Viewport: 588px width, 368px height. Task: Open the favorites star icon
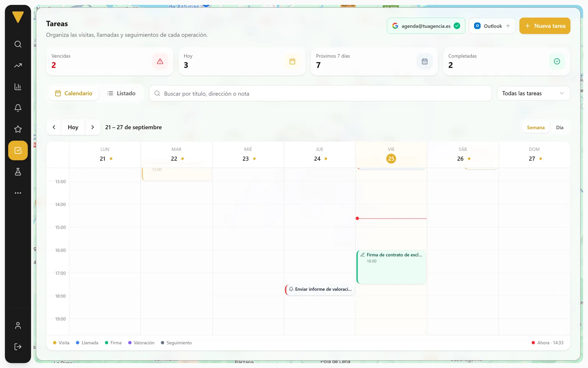pyautogui.click(x=18, y=129)
